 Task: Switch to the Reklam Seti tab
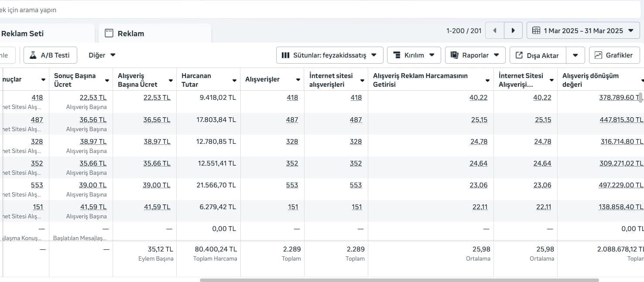23,34
